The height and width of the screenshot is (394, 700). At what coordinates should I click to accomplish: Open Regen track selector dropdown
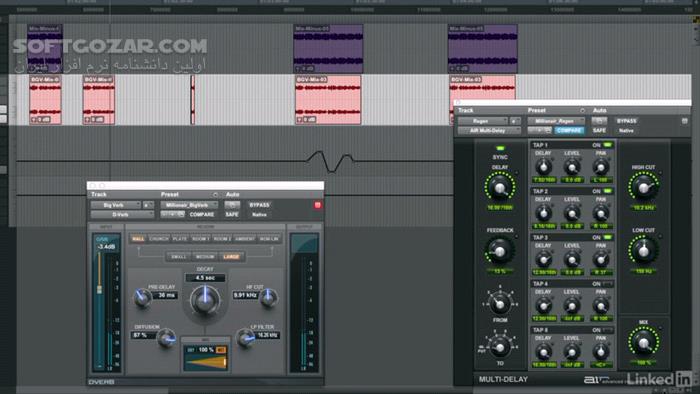click(483, 121)
